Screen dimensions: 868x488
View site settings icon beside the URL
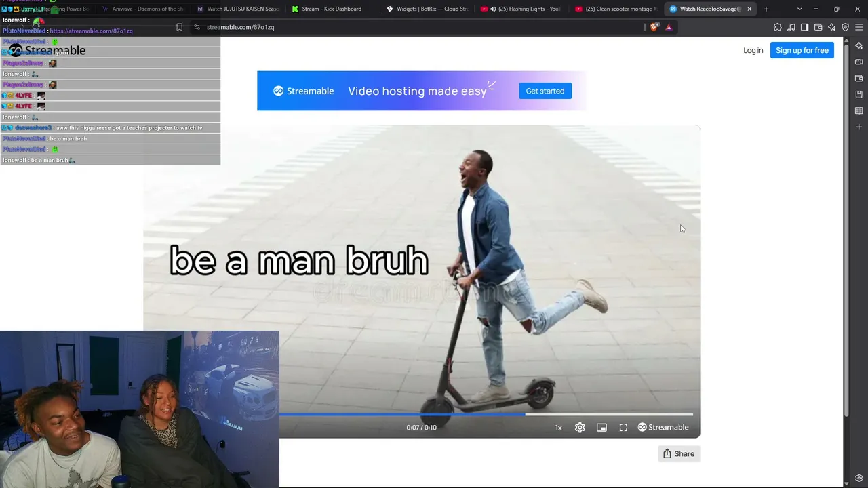click(197, 27)
